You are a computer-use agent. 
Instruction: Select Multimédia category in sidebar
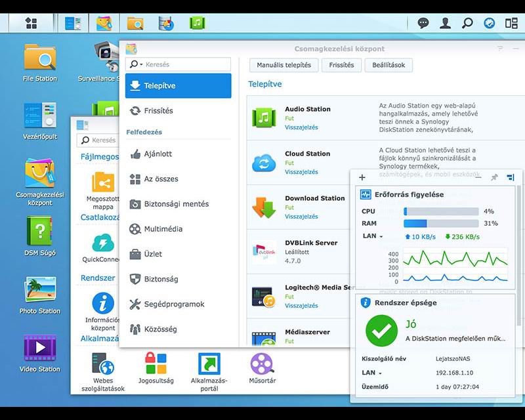point(163,229)
